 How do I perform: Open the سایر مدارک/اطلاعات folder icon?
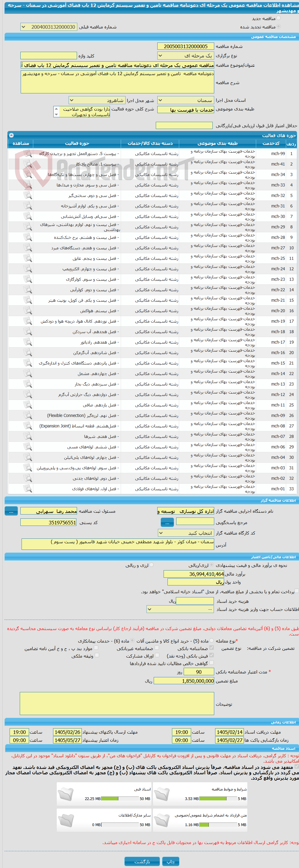(66, 821)
